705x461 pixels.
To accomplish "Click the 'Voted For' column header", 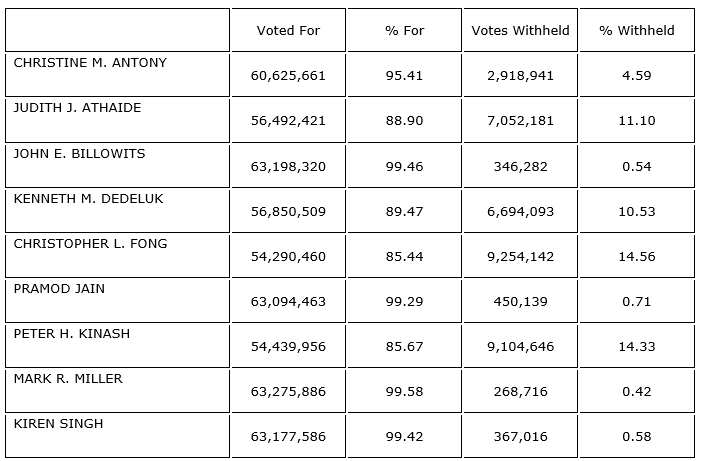I will pos(288,30).
